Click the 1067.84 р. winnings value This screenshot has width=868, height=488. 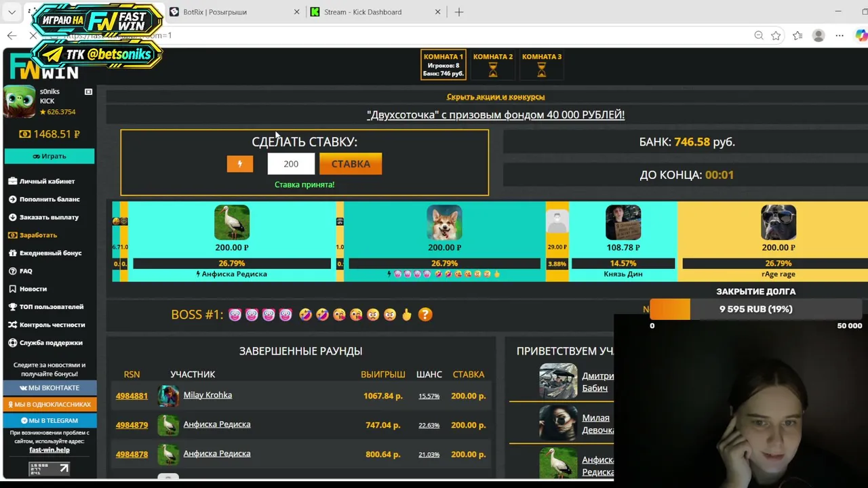[x=382, y=396]
